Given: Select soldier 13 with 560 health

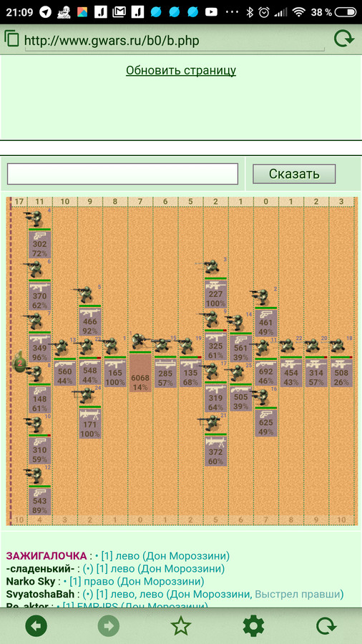Looking at the screenshot, I should click(x=62, y=348).
